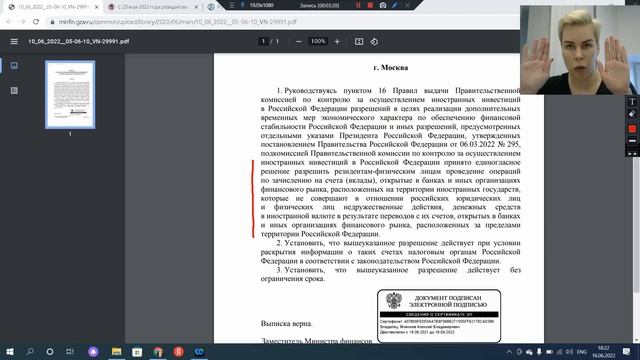Select the page 1 thumbnail

coord(70,95)
